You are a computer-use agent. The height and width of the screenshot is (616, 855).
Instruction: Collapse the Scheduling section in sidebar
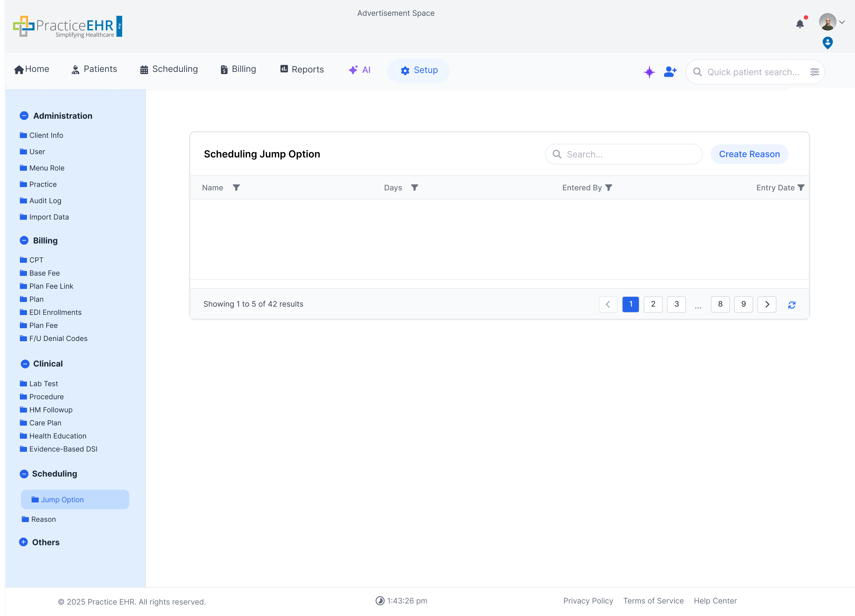tap(25, 474)
